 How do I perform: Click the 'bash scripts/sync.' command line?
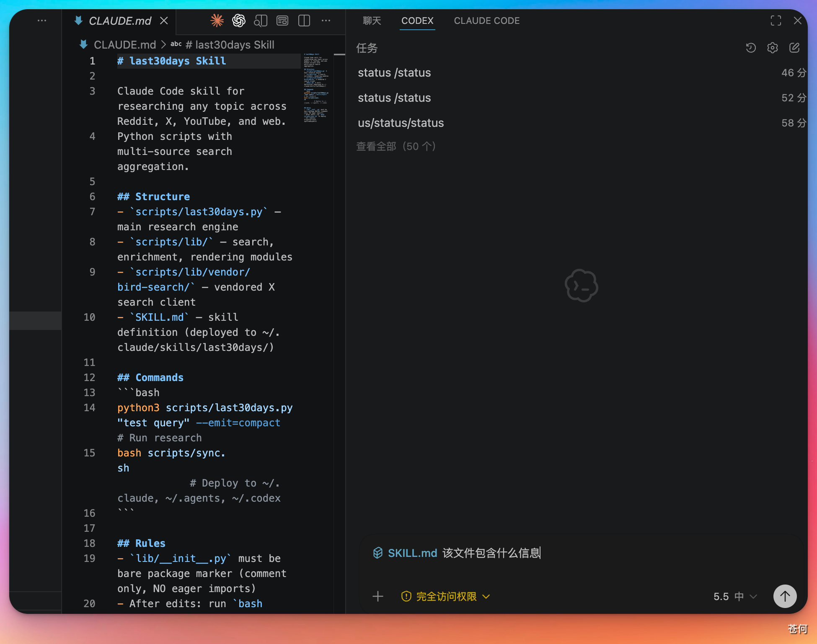pyautogui.click(x=171, y=453)
